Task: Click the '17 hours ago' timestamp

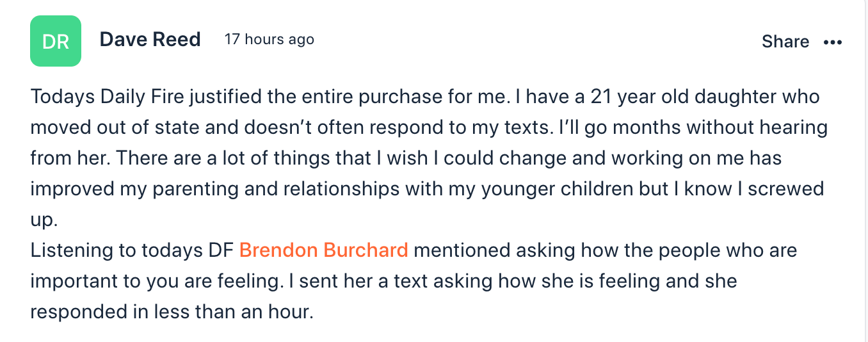Action: 269,40
